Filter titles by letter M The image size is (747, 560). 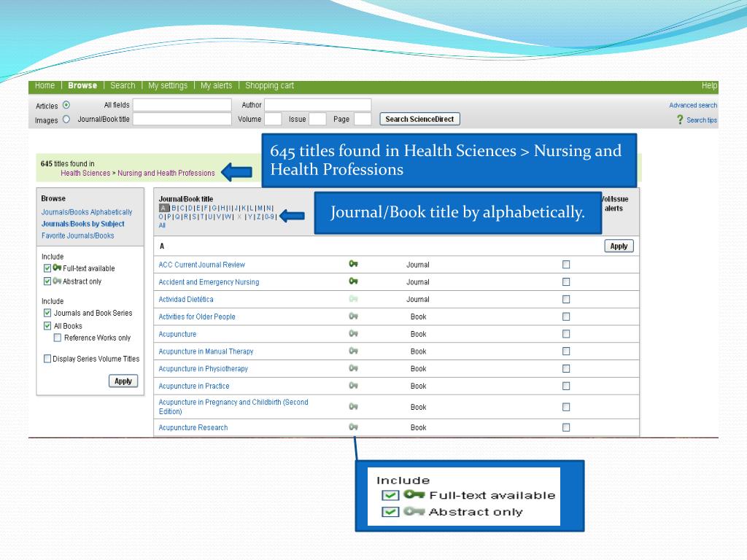coord(260,208)
